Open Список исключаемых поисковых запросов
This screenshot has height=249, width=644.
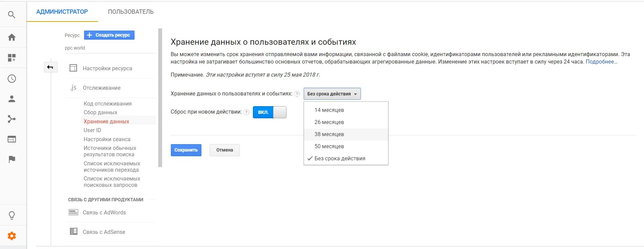click(x=112, y=182)
